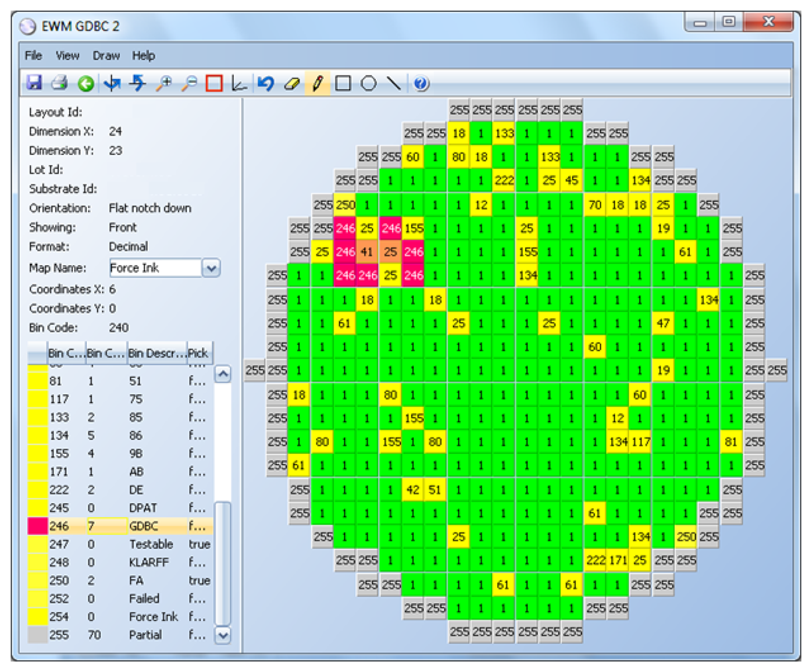Click the Save icon in the toolbar
Screen dimensions: 812x672
(x=34, y=83)
